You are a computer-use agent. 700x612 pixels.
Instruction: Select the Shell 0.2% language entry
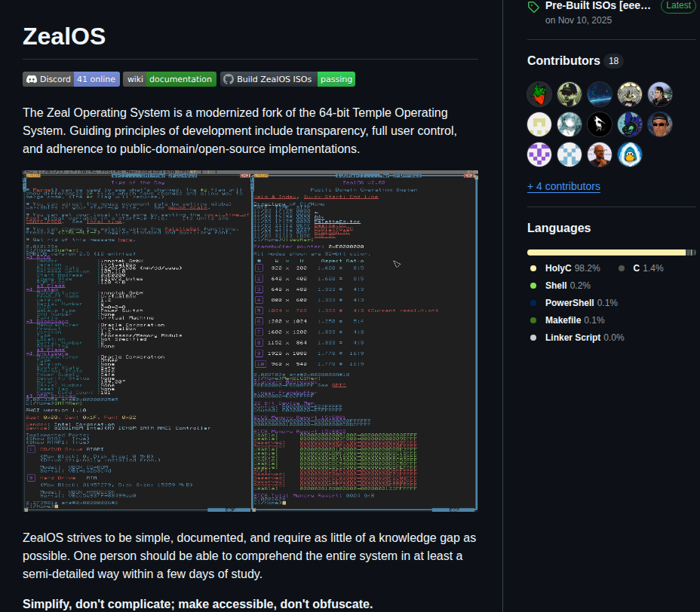point(560,286)
